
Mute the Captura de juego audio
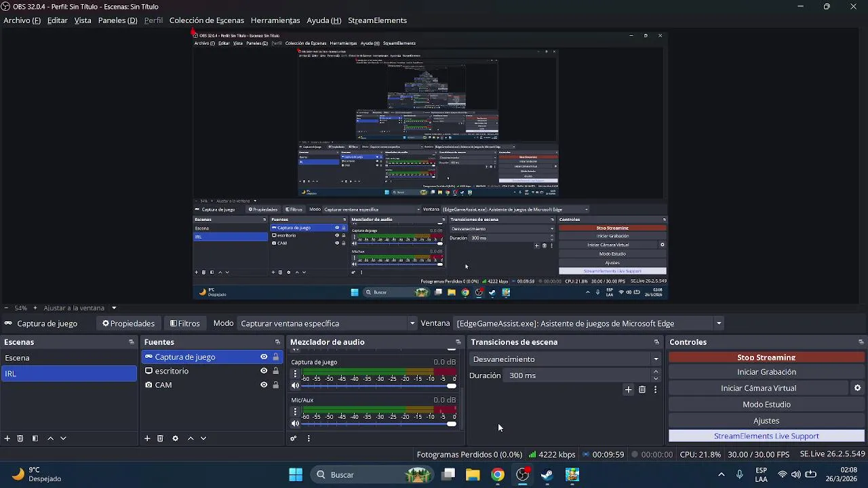(295, 386)
